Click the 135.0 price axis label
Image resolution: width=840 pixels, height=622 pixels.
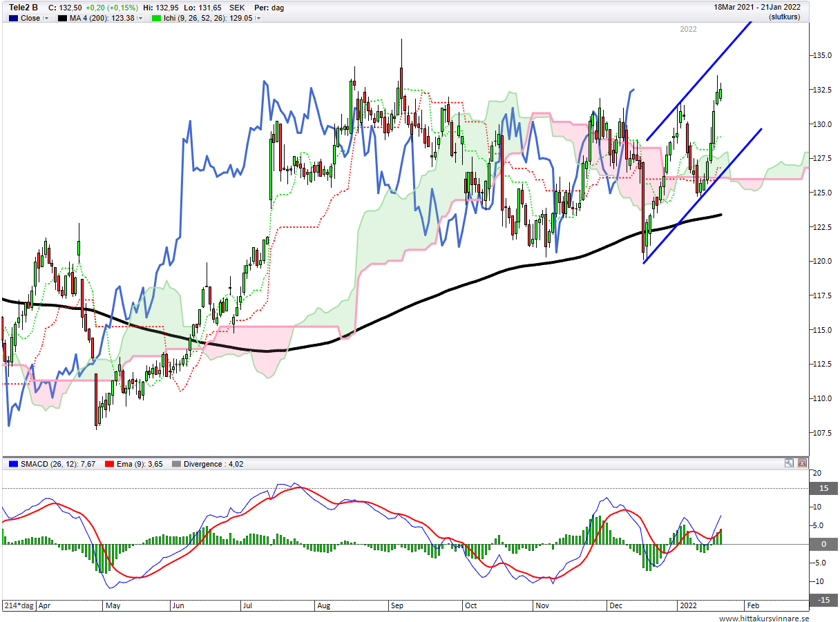(822, 55)
